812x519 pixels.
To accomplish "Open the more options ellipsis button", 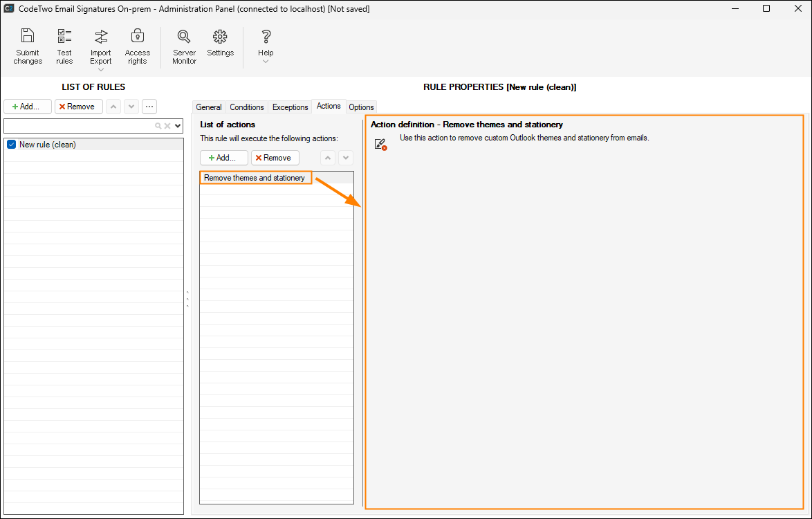I will pos(149,107).
